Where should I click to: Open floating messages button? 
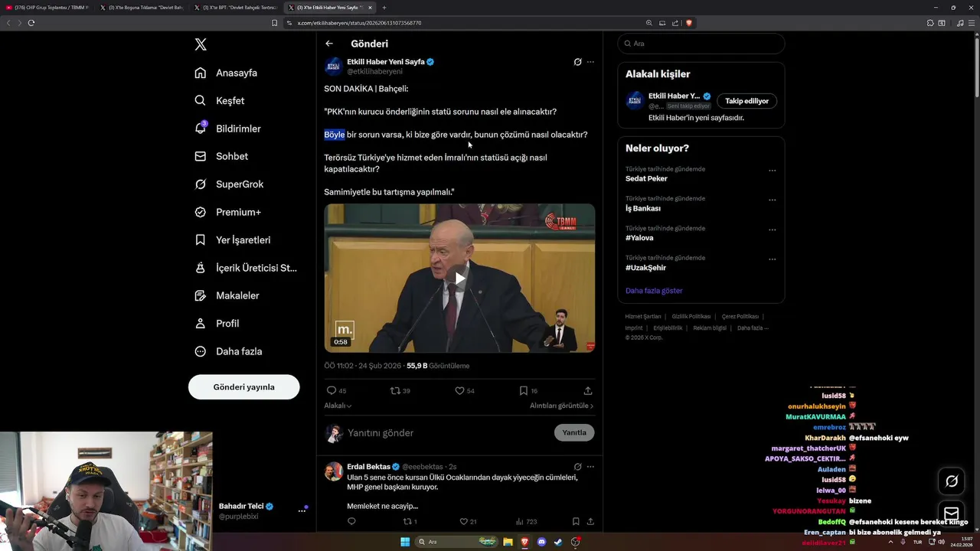[952, 513]
